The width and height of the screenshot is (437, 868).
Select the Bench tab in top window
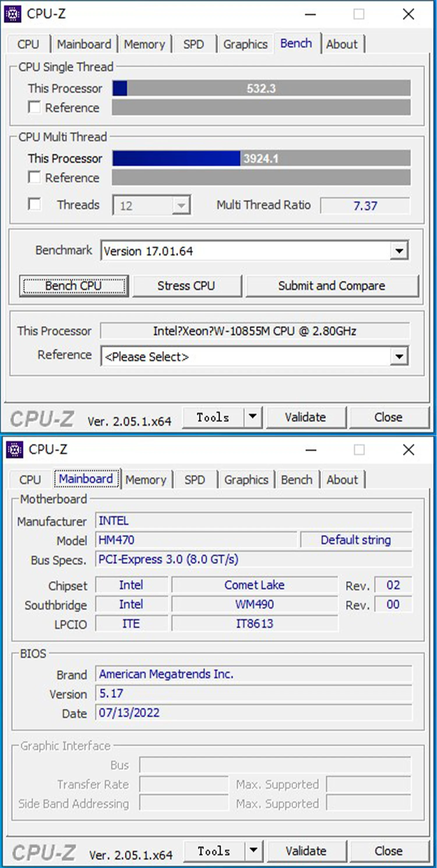point(296,43)
